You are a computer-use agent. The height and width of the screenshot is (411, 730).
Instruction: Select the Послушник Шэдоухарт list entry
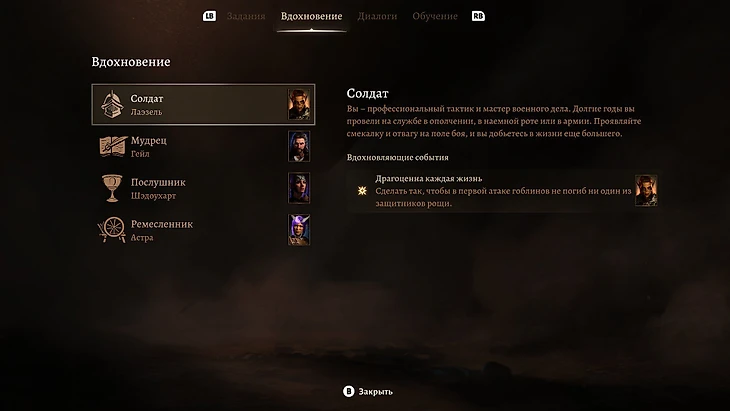coord(203,188)
